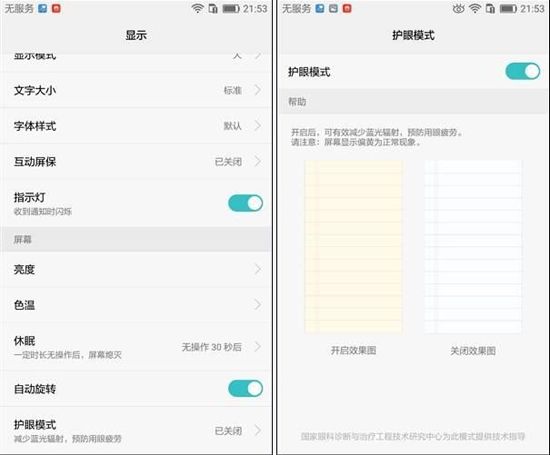Tap the 收到通知时闪烁 subtitle text
This screenshot has width=550, height=455.
click(43, 211)
